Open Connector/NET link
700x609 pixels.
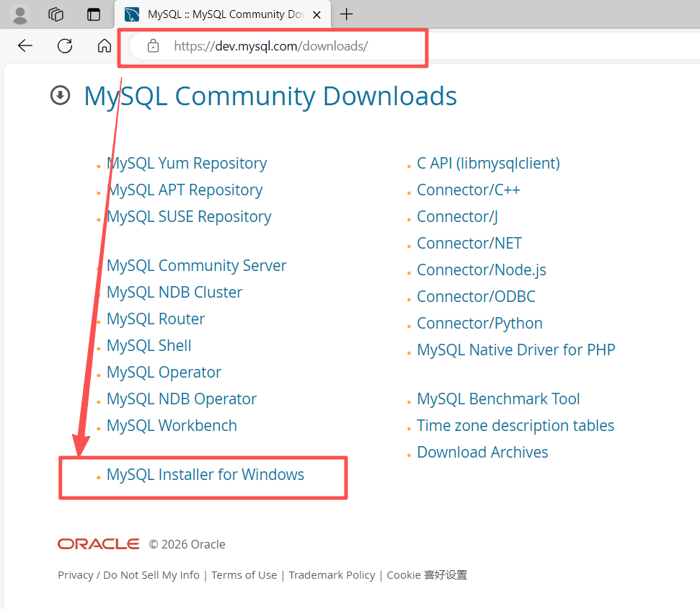pyautogui.click(x=469, y=244)
